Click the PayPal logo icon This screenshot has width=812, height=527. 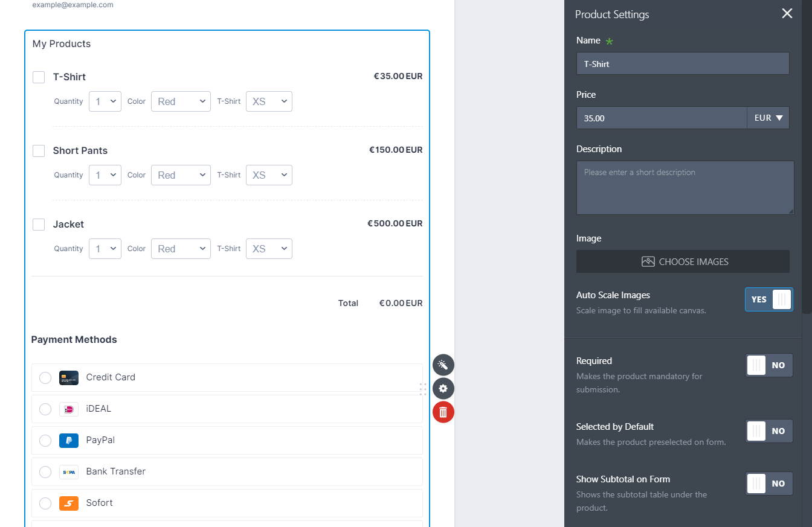click(69, 441)
